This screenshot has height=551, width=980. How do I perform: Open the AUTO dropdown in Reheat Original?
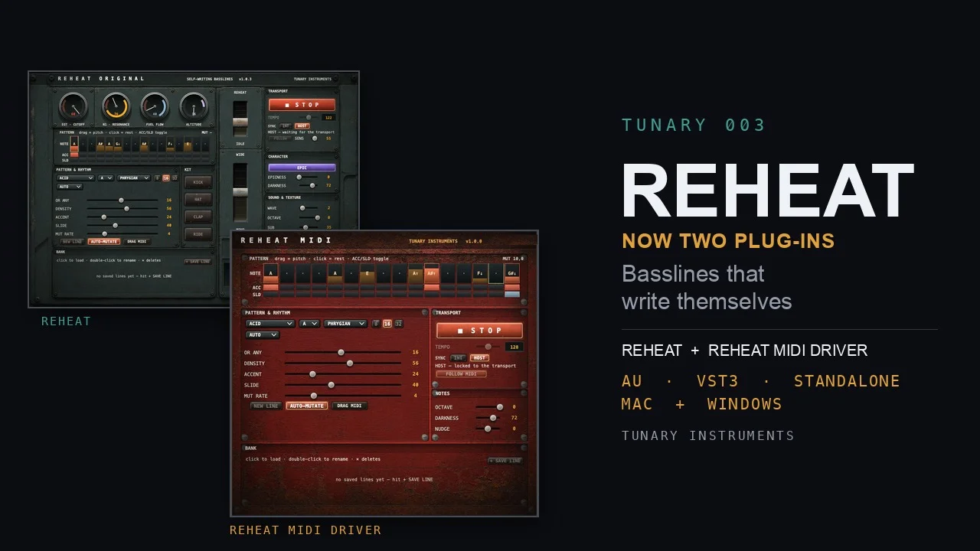pos(70,187)
